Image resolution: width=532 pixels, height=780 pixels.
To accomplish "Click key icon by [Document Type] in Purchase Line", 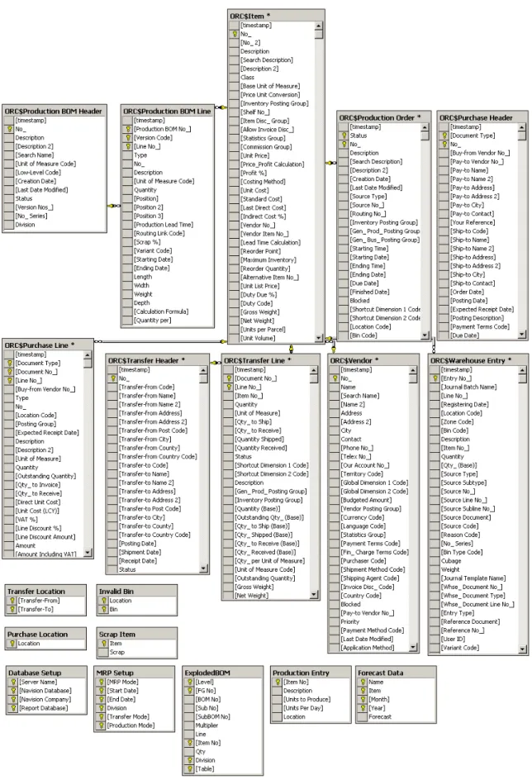I will pos(9,363).
